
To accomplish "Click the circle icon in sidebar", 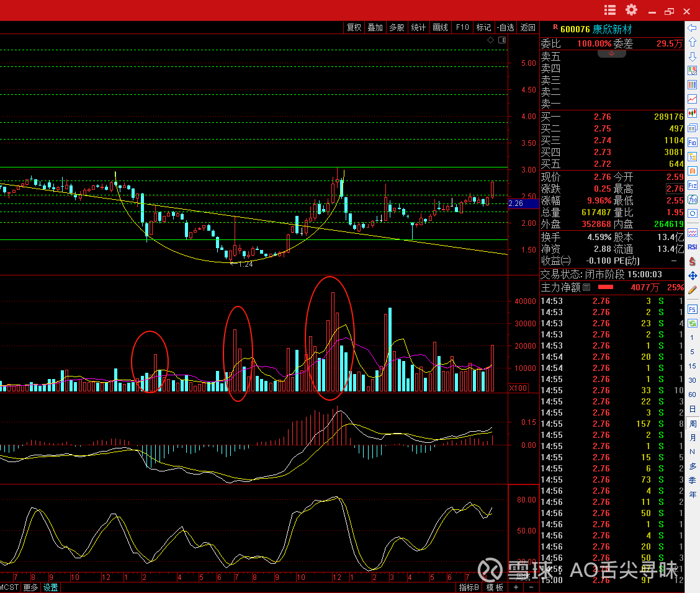I will coord(692,214).
